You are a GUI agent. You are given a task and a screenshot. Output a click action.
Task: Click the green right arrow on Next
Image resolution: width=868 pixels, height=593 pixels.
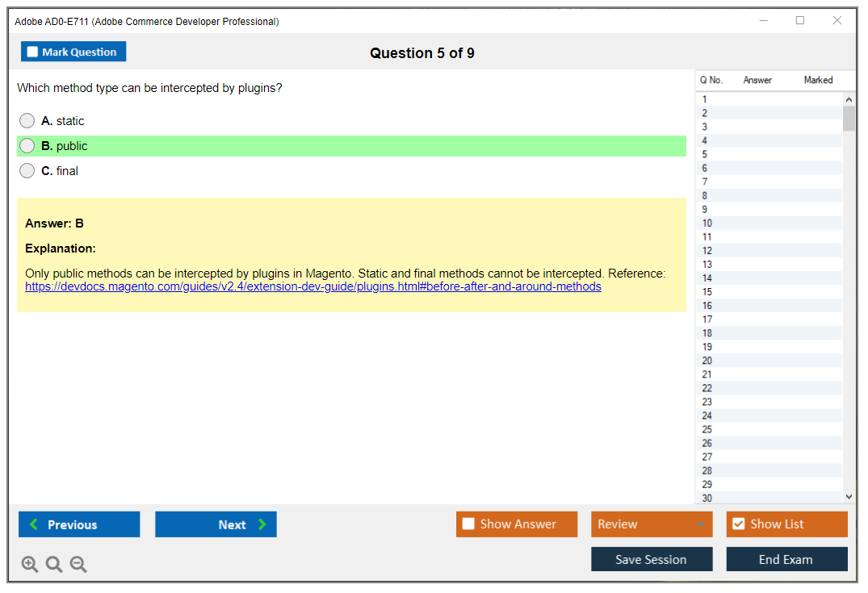click(262, 524)
